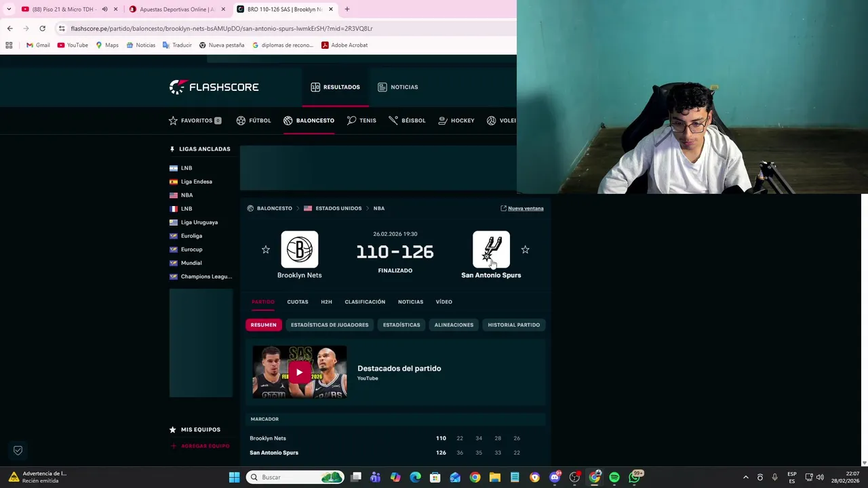Select Estadísticas sub-tab

[401, 325]
